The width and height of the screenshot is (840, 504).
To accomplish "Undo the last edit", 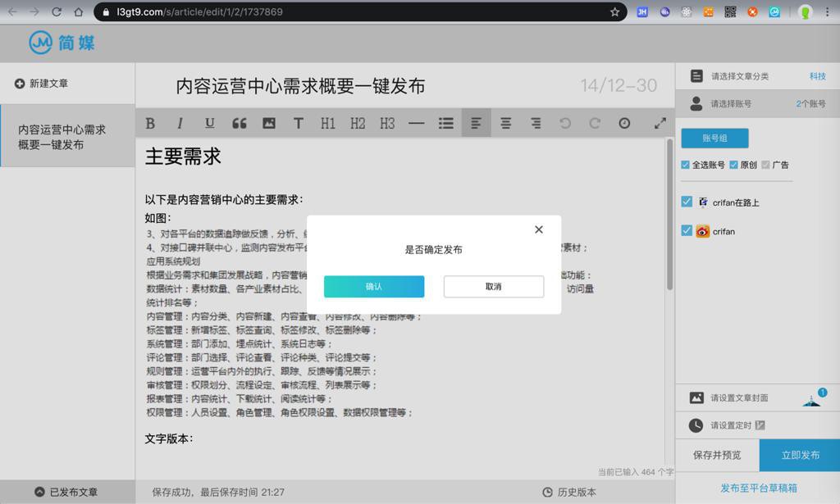I will coord(564,123).
